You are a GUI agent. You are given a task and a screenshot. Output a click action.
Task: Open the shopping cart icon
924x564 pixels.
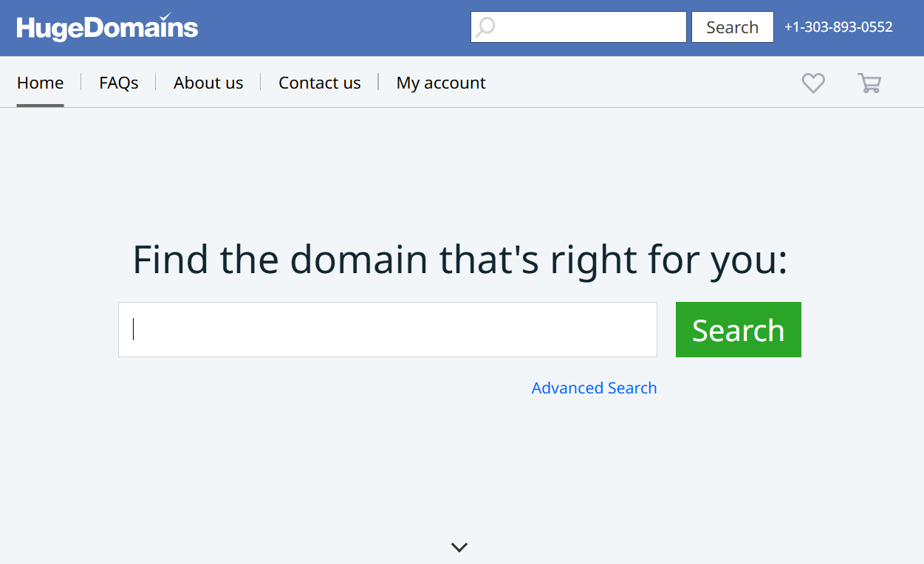(869, 83)
